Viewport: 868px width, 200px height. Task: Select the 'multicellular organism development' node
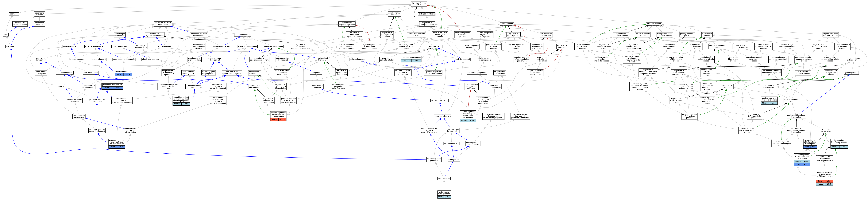(155, 35)
